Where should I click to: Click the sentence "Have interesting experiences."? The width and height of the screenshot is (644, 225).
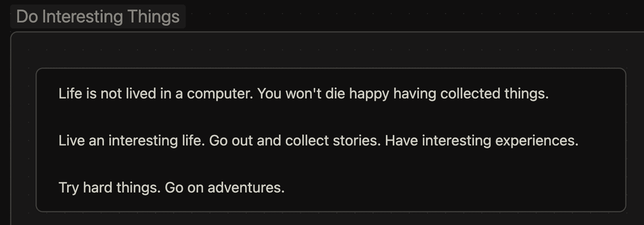pos(482,141)
